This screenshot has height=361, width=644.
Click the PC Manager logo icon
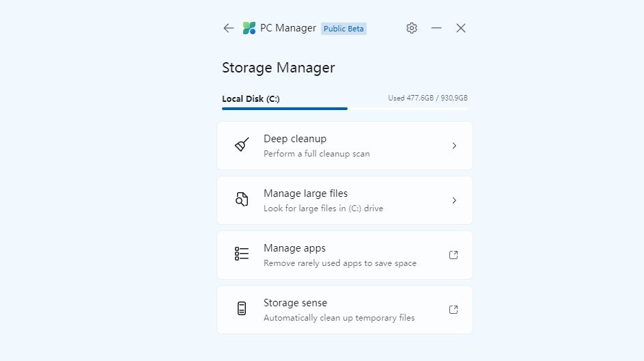point(249,28)
